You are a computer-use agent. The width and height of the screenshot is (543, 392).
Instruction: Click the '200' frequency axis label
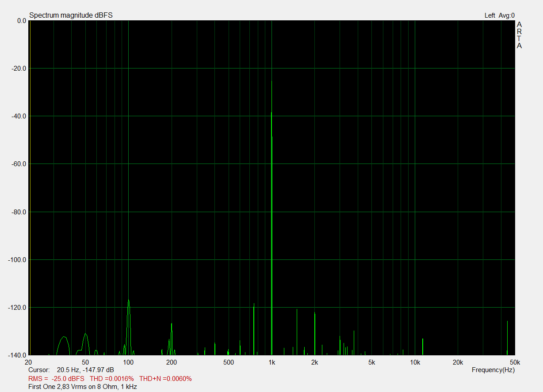[172, 362]
